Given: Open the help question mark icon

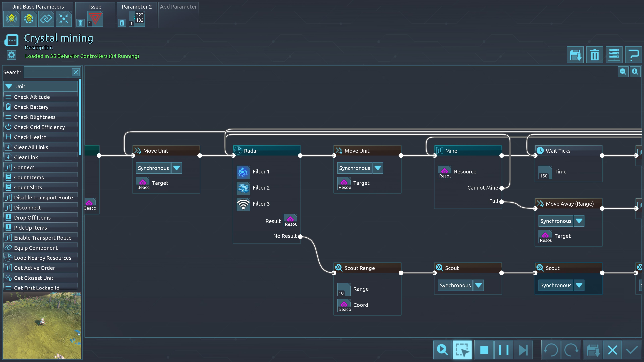Looking at the screenshot, I should click(633, 55).
